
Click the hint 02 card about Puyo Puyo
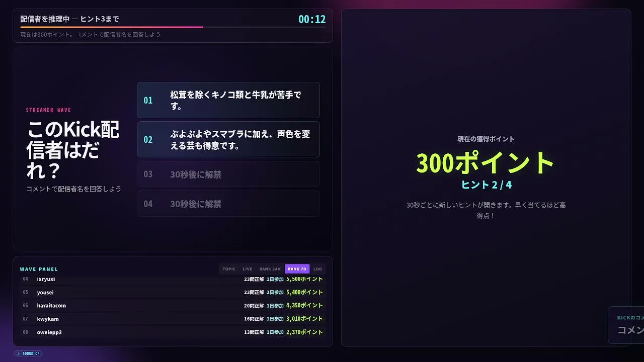[228, 139]
